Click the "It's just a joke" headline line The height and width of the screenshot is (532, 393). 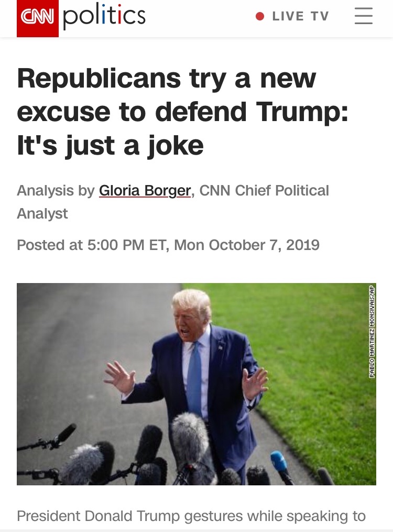tap(110, 146)
